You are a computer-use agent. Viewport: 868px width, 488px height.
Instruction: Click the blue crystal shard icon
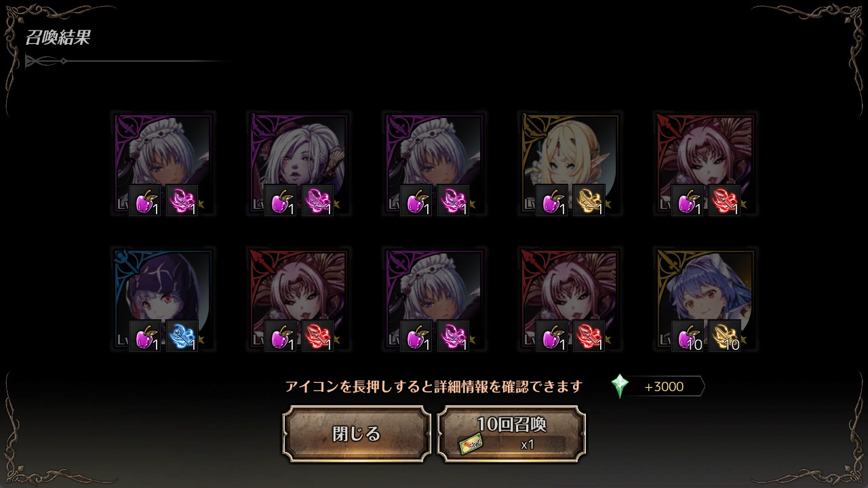coord(182,335)
